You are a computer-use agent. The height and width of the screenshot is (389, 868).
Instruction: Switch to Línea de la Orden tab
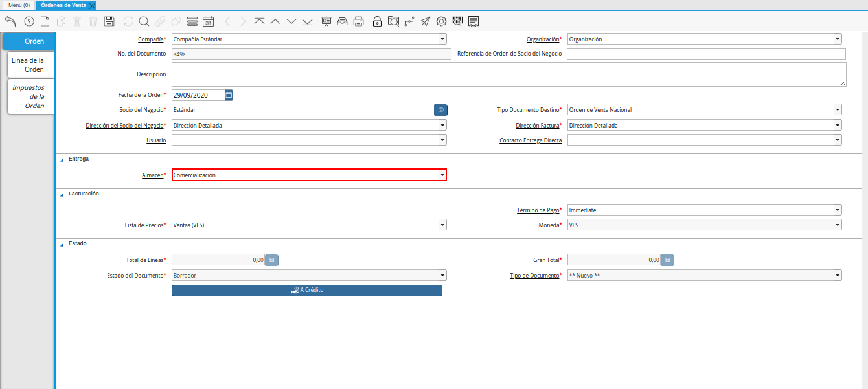pyautogui.click(x=29, y=65)
